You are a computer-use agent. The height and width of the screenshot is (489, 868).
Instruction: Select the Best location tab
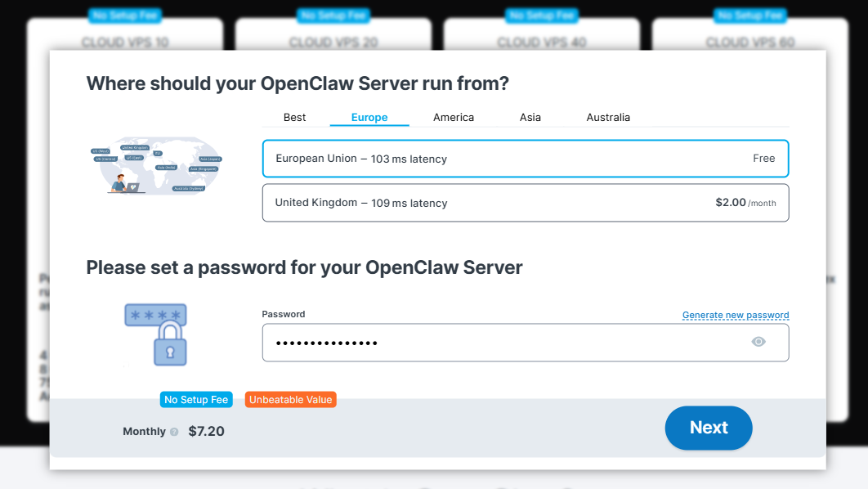point(294,118)
